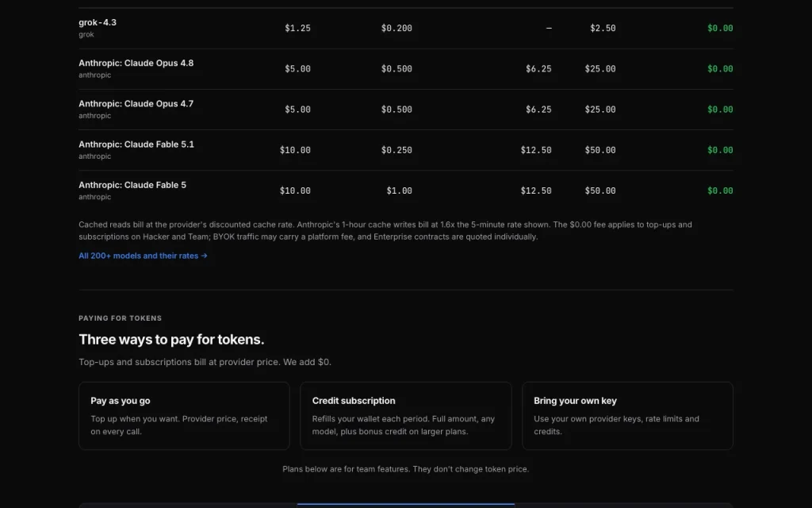Click the green $0.00 fee for grok-4.3
The width and height of the screenshot is (812, 508).
tap(720, 28)
